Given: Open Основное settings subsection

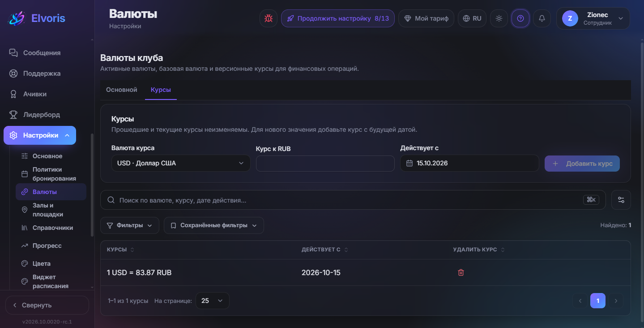Looking at the screenshot, I should point(51,156).
